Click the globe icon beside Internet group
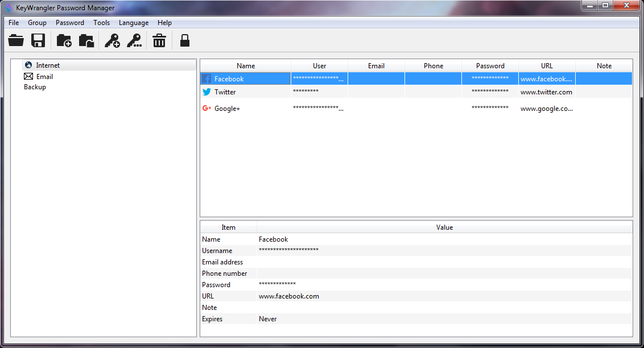The width and height of the screenshot is (644, 348). coord(28,65)
